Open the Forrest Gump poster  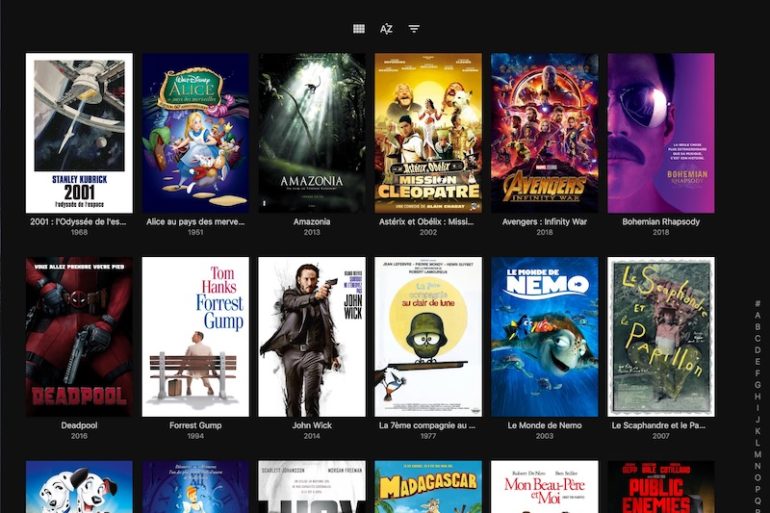click(x=195, y=336)
